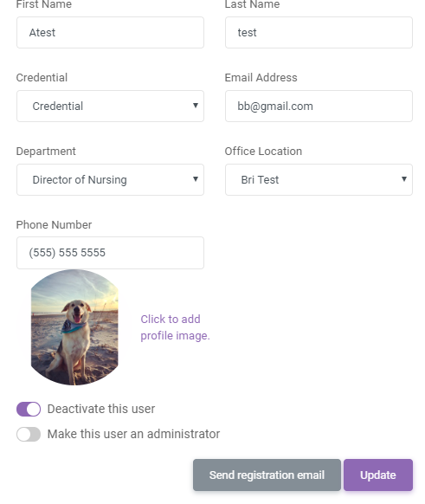
Task: Click the Credential dropdown arrow
Action: click(x=196, y=106)
